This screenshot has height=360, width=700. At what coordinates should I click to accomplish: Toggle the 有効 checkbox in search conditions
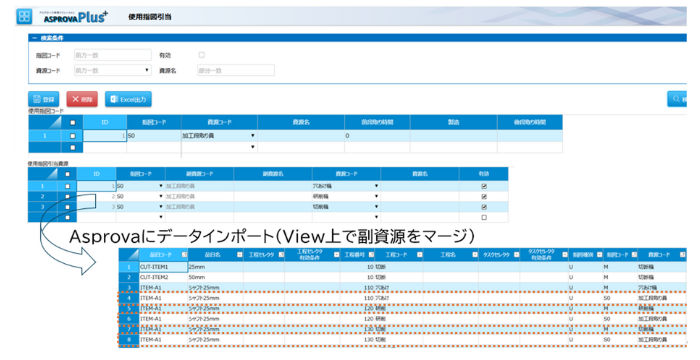[201, 55]
